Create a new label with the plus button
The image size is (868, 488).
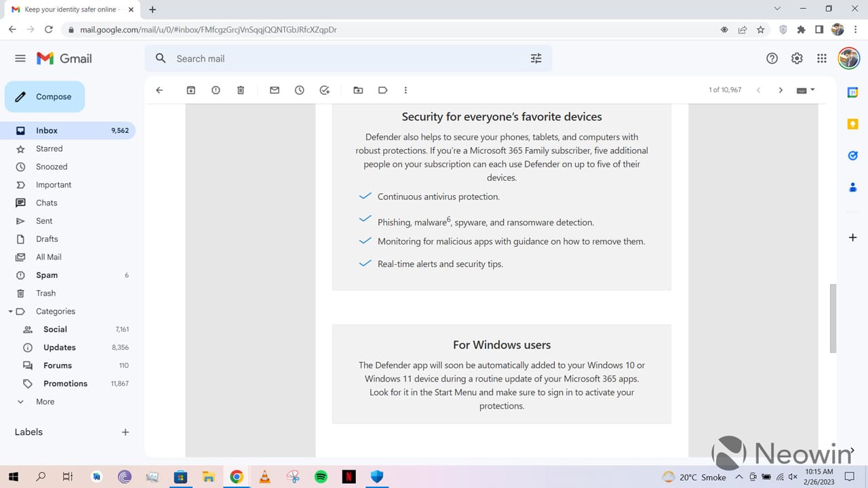125,432
